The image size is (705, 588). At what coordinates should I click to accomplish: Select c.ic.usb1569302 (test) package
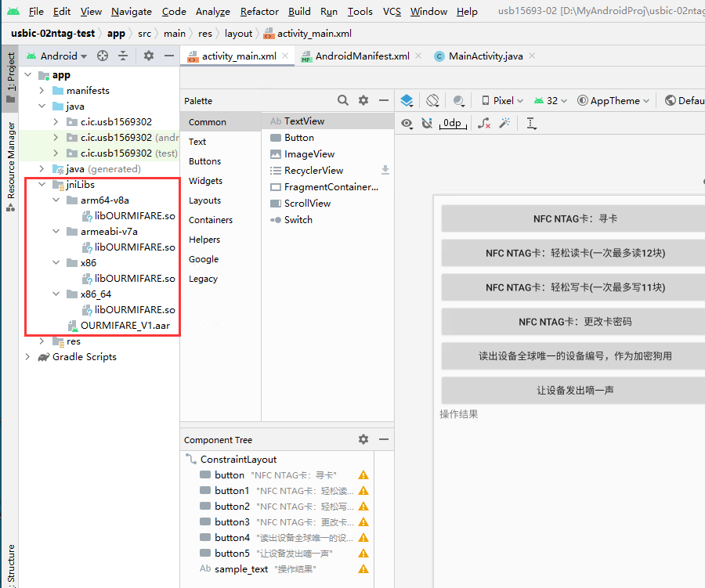[122, 153]
